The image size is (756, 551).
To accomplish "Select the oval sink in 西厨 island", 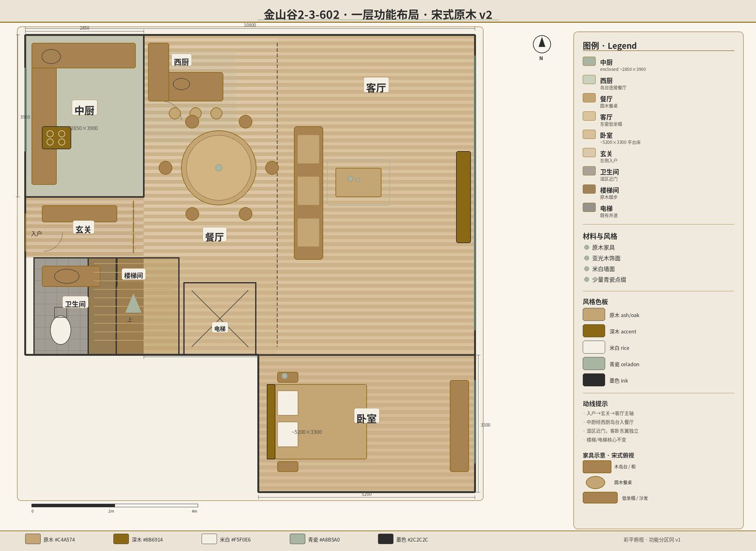I will pyautogui.click(x=181, y=84).
